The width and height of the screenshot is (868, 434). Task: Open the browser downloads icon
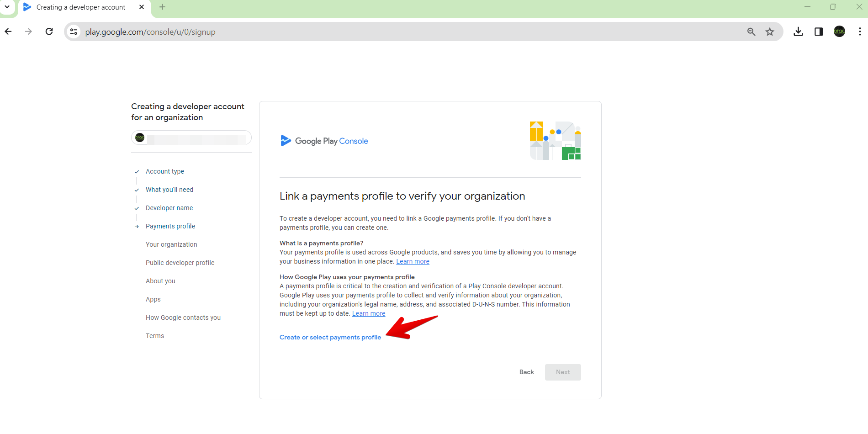point(798,32)
